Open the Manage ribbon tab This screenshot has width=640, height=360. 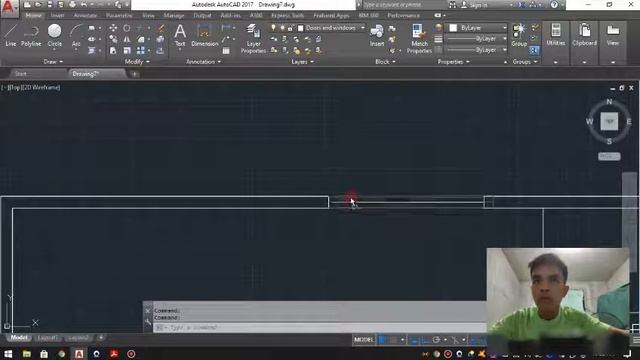pos(173,15)
